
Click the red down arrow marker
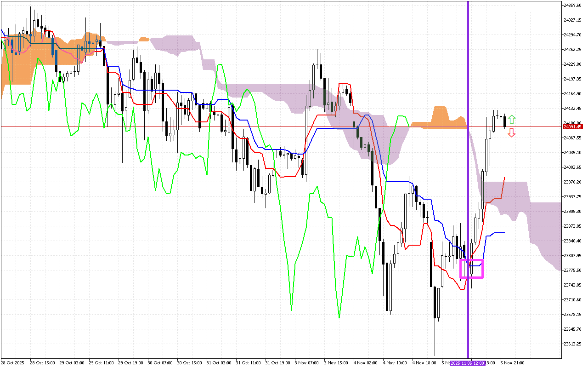(511, 133)
